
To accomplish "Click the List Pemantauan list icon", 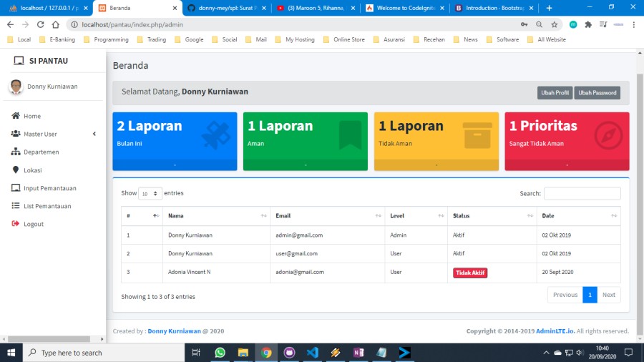I will [16, 206].
